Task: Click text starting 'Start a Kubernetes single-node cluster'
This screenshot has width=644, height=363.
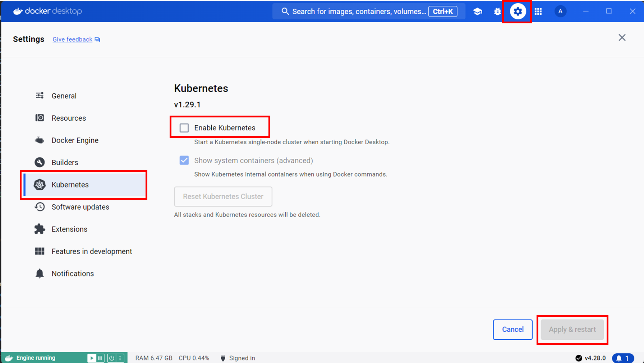Action: 292,142
